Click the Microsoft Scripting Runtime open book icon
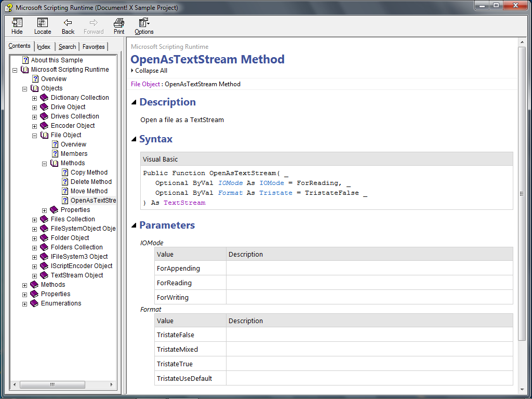Screen dimensions: 532x399 [x=25, y=70]
